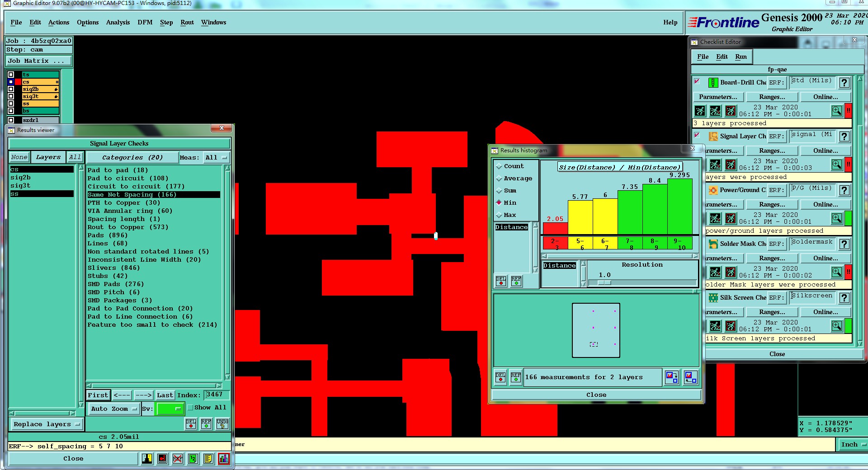Open the green Sv severity dropdown

[x=170, y=409]
